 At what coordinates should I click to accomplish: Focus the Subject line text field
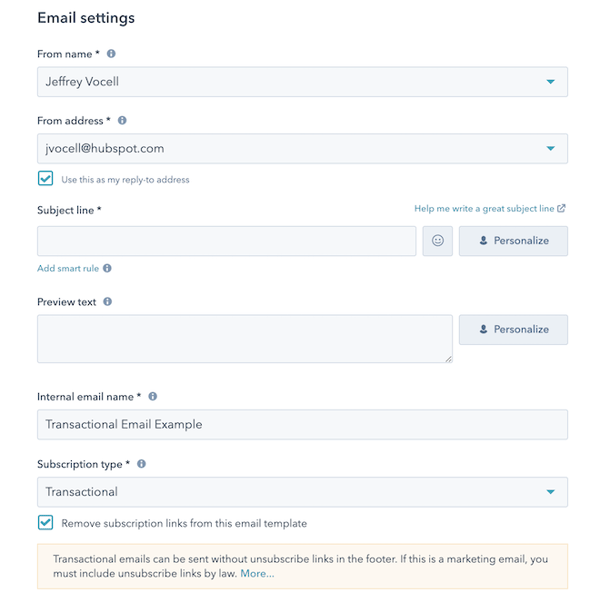click(x=227, y=241)
